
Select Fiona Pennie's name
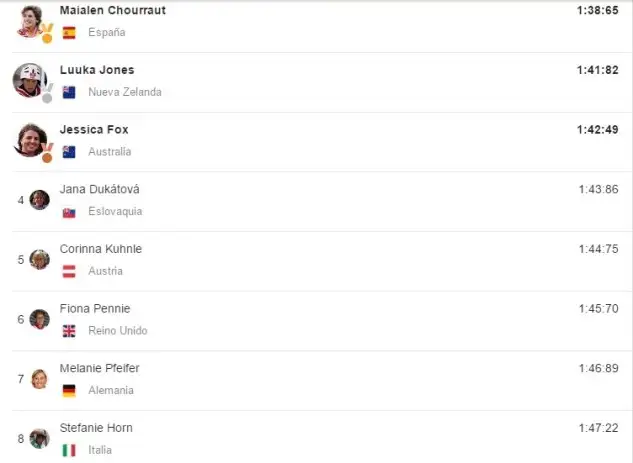pos(95,308)
